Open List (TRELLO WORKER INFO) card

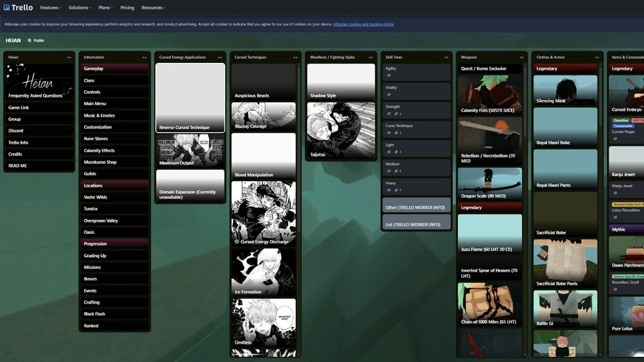(416, 222)
